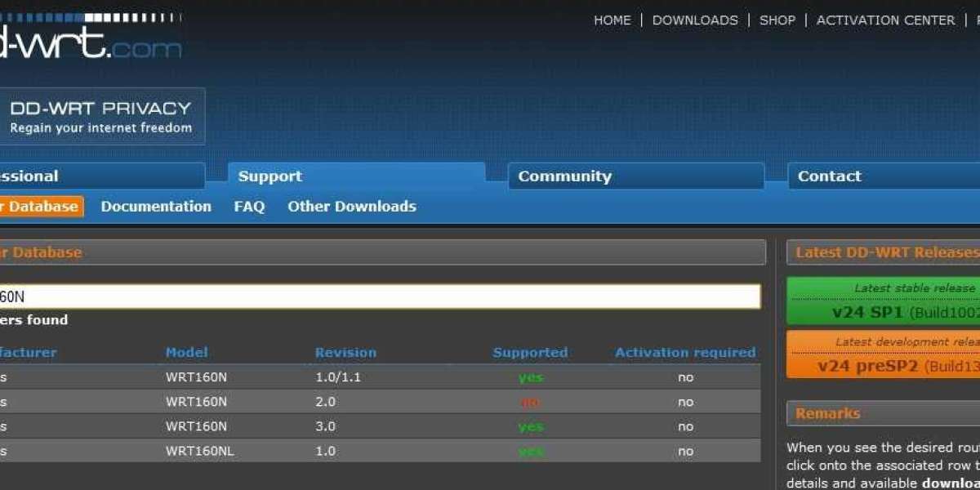The width and height of the screenshot is (980, 490).
Task: Open the Documentation submenu item
Action: point(156,207)
